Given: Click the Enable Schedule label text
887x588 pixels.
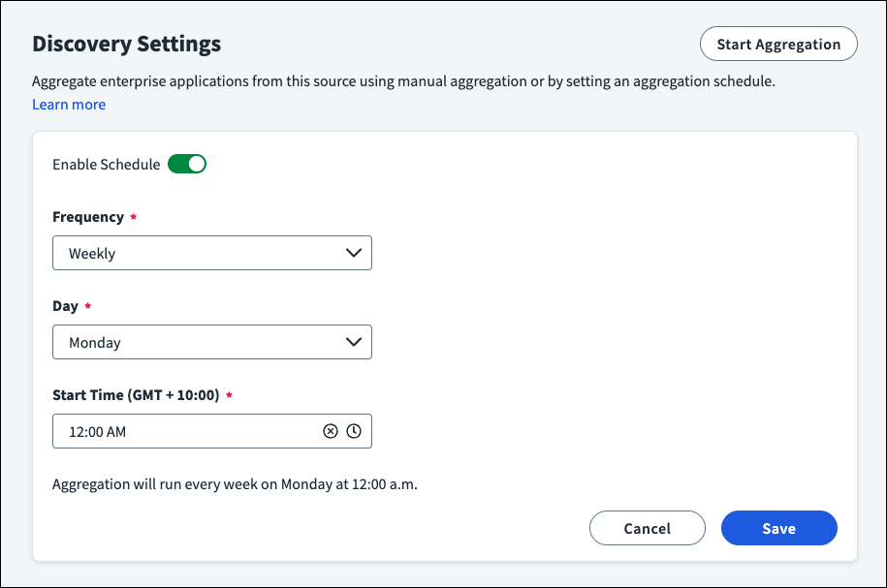Looking at the screenshot, I should tap(107, 165).
